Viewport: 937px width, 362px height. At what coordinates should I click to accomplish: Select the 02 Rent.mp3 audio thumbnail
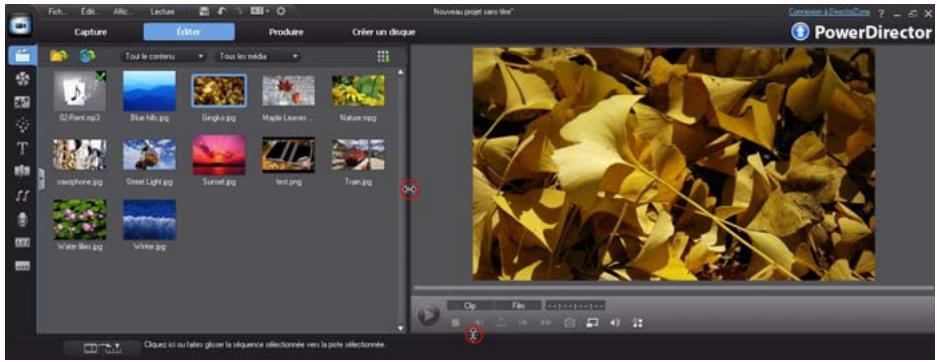79,91
